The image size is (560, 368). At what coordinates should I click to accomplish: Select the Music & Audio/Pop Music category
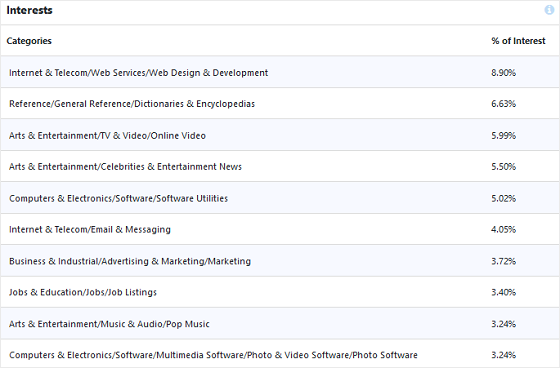tap(280, 324)
